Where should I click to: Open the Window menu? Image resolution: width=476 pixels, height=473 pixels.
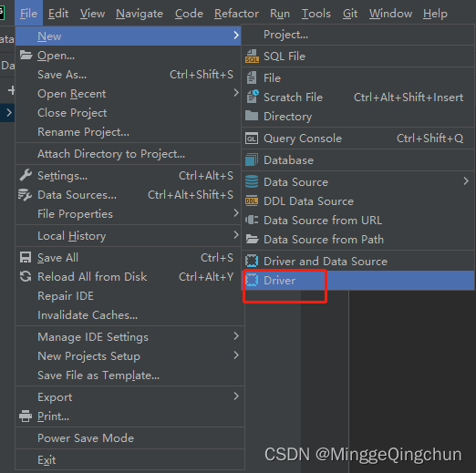[x=390, y=14]
